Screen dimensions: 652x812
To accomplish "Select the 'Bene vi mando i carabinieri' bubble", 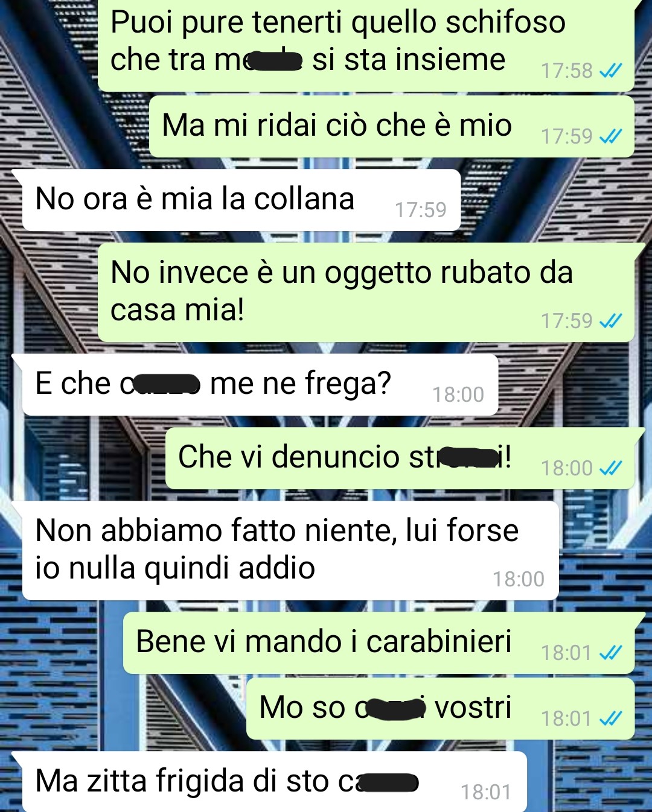I will point(379,643).
